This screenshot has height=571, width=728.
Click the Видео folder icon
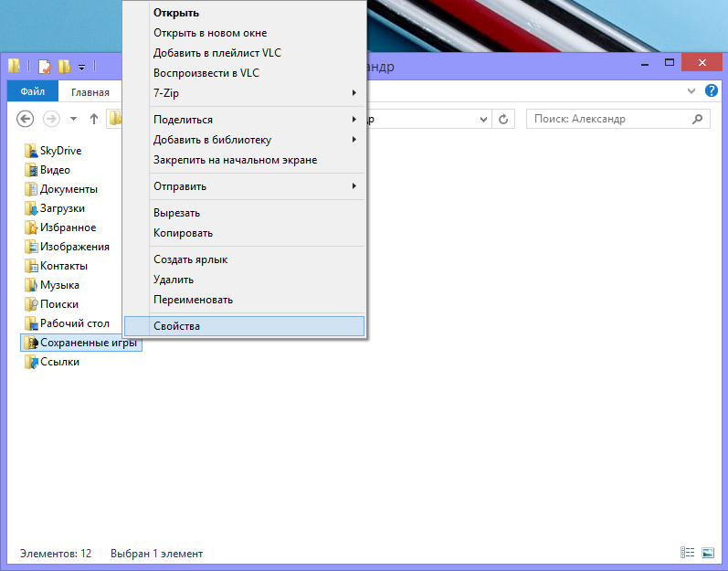point(31,170)
